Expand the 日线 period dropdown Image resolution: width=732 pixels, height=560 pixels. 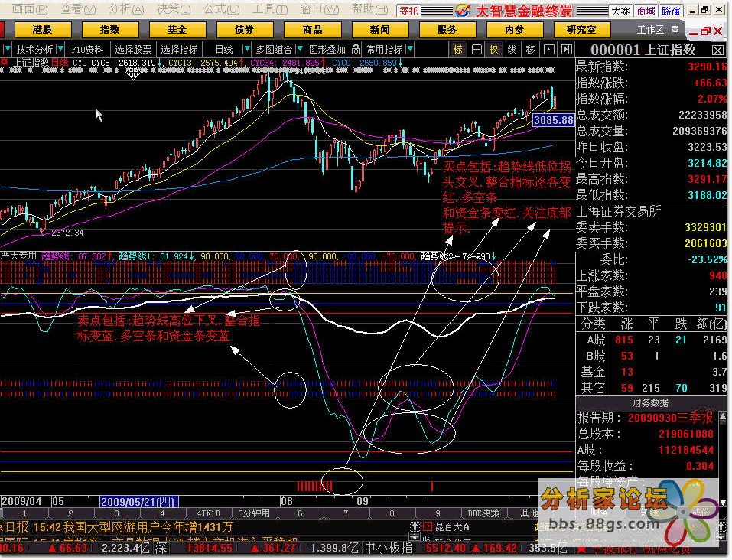(247, 49)
